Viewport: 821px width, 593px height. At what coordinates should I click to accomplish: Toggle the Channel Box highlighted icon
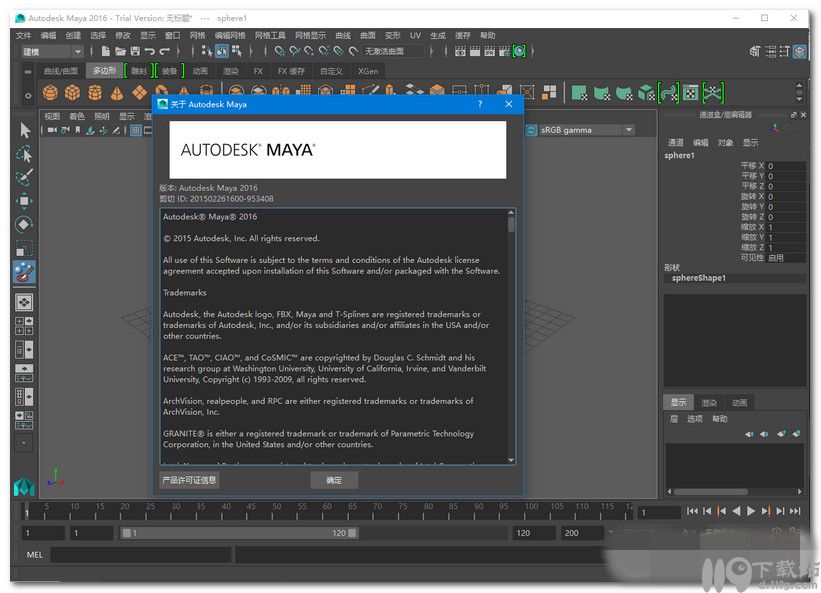(800, 51)
